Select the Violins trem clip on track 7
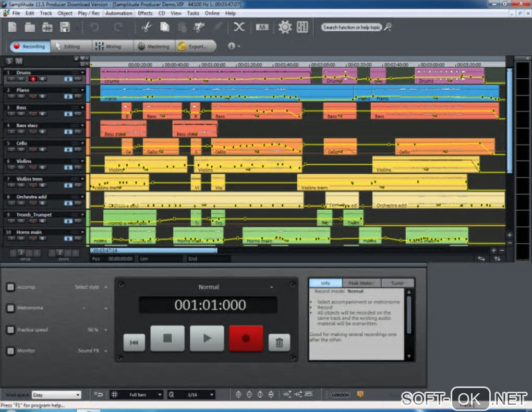Screen dimensions: 532x412 [382, 182]
